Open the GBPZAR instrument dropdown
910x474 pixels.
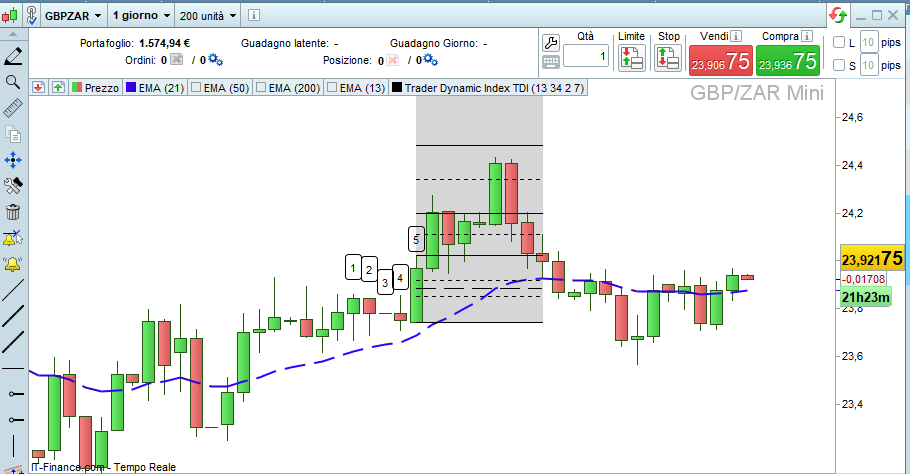(x=73, y=16)
